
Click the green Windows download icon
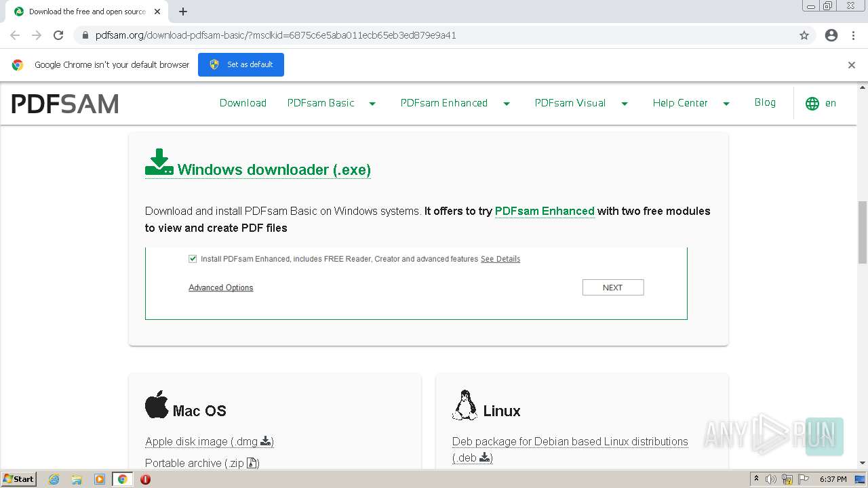click(159, 162)
